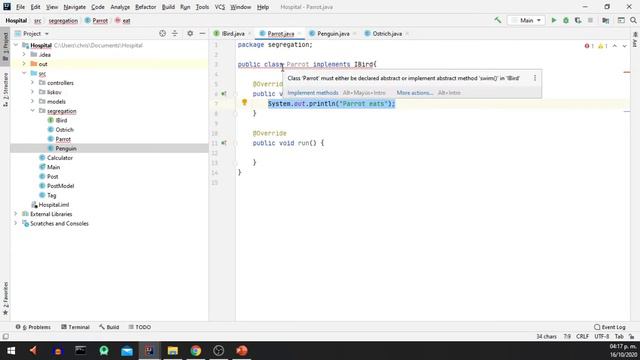This screenshot has width=640, height=360.
Task: Go to next highlighted error arrow
Action: pos(624,46)
